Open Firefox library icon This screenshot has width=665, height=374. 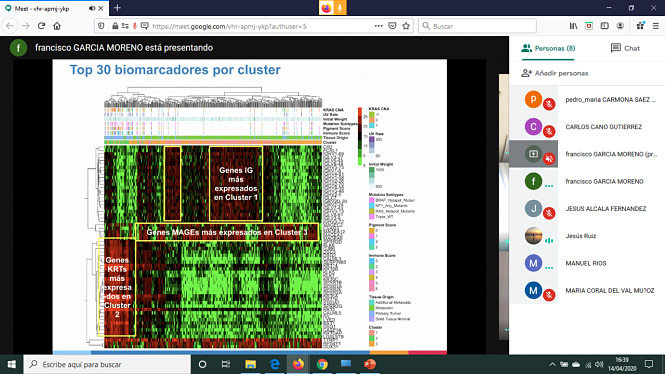(x=573, y=26)
